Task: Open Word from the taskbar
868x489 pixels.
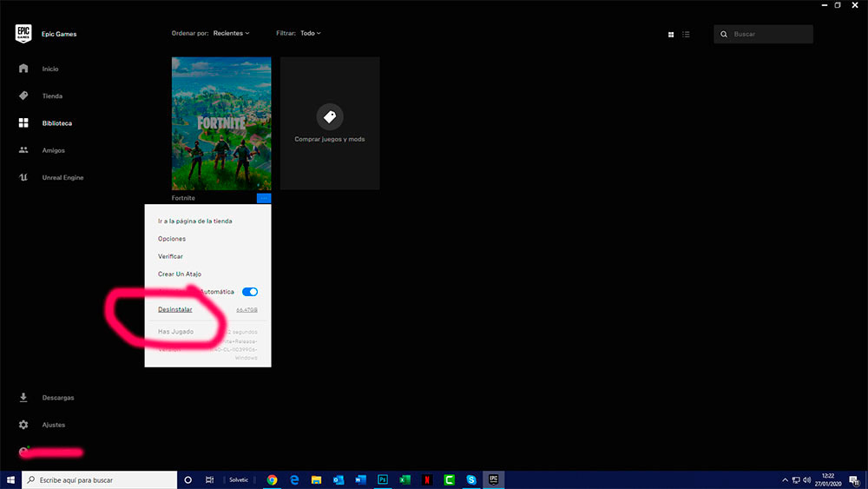Action: pos(360,479)
